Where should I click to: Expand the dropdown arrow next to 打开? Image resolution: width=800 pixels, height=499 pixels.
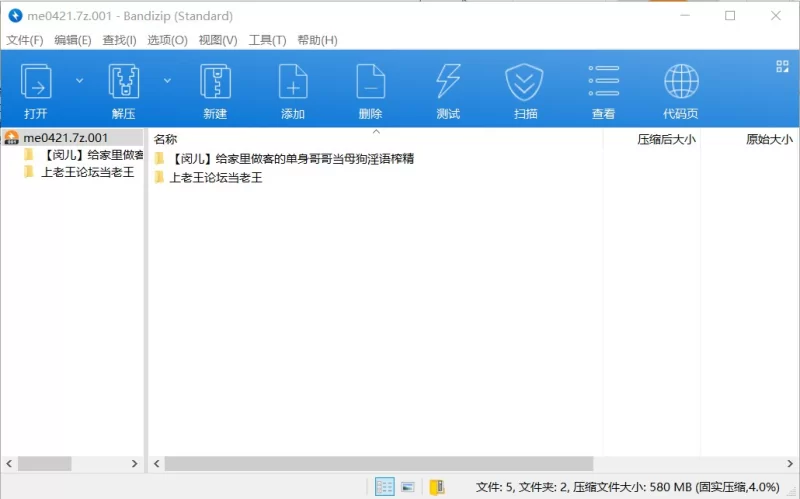pyautogui.click(x=80, y=80)
